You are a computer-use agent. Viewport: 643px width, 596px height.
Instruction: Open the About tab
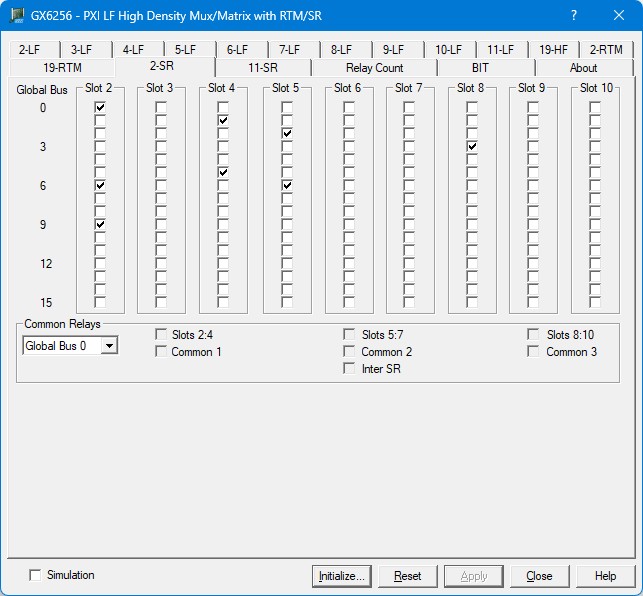tap(583, 68)
